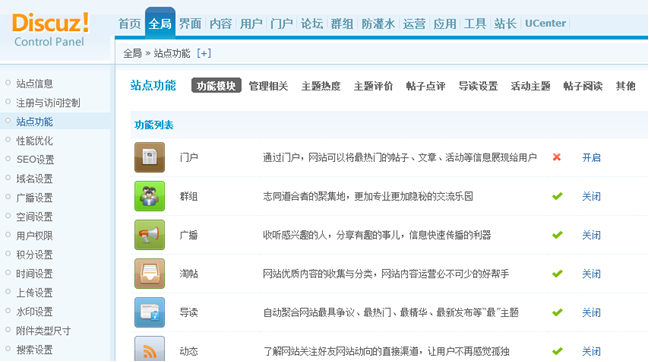Open 空间设置 in the sidebar

tap(34, 217)
